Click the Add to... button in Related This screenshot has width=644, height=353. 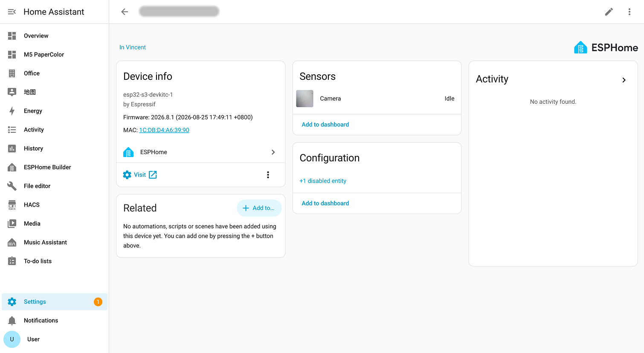(x=259, y=208)
